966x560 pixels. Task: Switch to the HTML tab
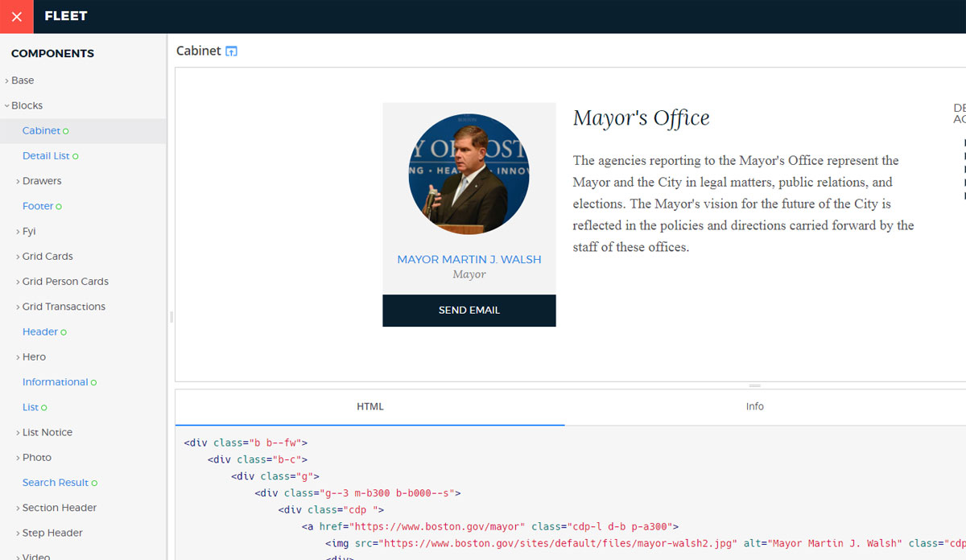point(370,407)
